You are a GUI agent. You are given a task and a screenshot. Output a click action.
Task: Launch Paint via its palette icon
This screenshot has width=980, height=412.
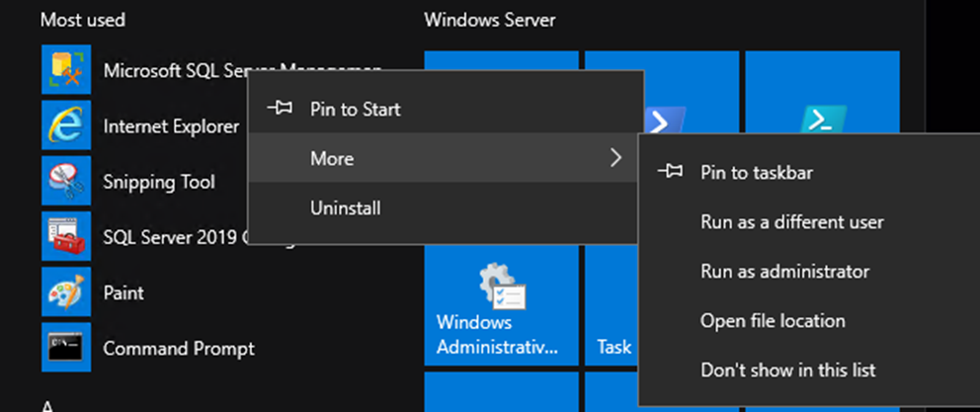point(66,292)
